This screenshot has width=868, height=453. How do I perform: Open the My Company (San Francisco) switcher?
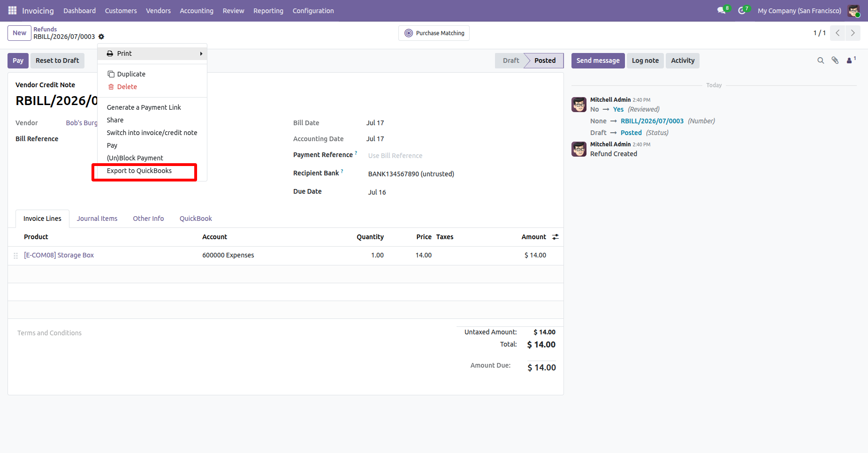(799, 11)
